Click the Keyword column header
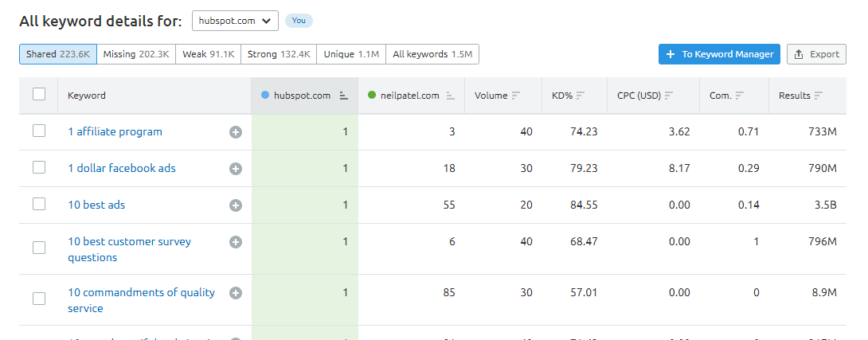The height and width of the screenshot is (340, 868). (86, 96)
